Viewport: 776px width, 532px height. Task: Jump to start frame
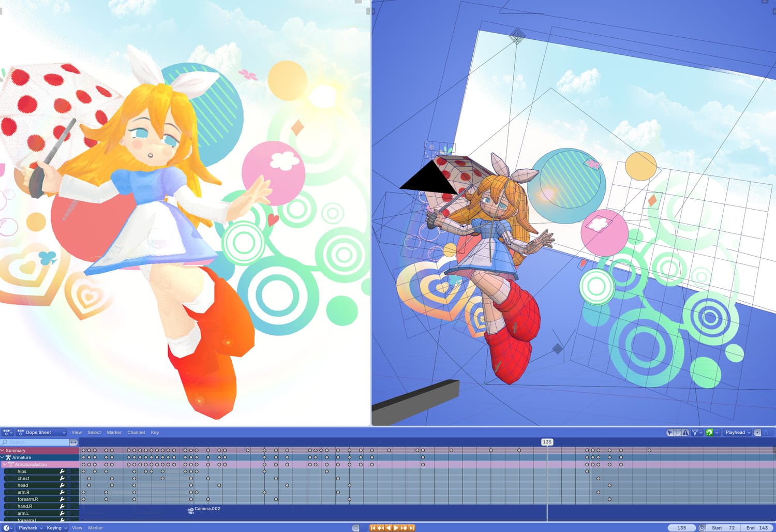pos(372,528)
